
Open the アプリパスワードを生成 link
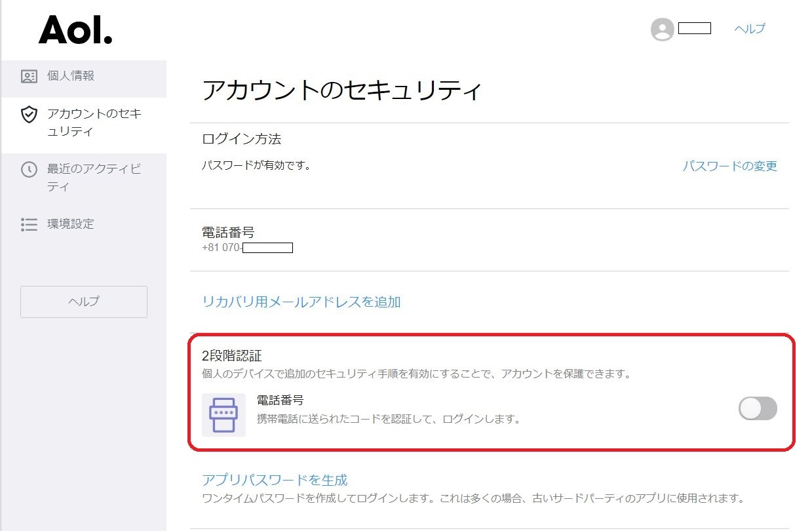pyautogui.click(x=275, y=480)
